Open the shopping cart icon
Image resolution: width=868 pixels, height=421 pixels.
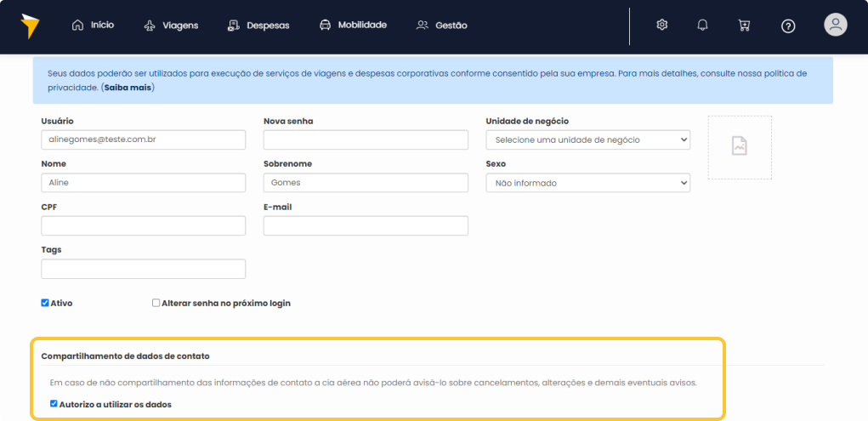click(x=745, y=26)
